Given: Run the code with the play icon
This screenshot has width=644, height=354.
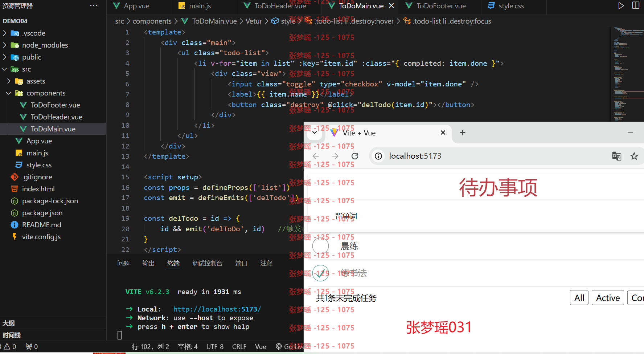Looking at the screenshot, I should click(621, 5).
